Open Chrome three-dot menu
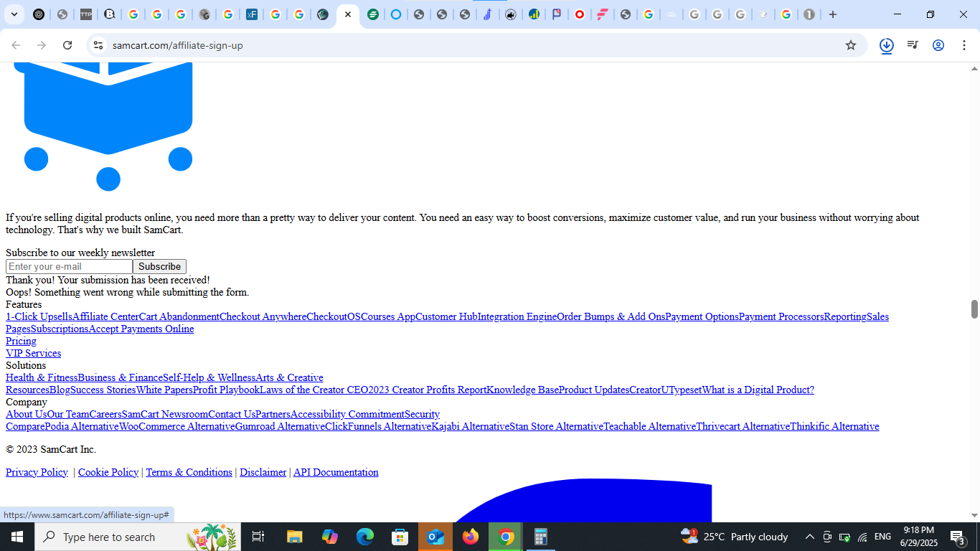Image resolution: width=980 pixels, height=551 pixels. pos(964,45)
